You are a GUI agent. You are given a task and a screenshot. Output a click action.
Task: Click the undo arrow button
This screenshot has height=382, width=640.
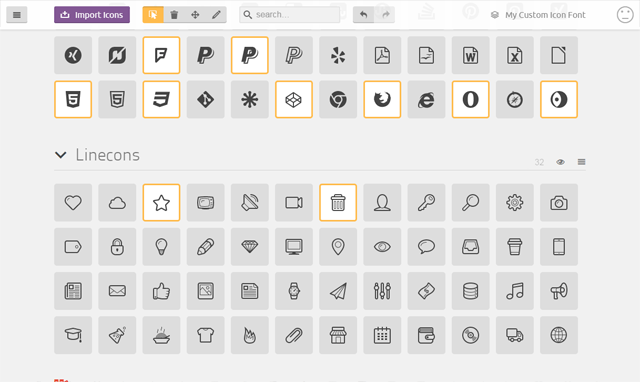tap(363, 15)
